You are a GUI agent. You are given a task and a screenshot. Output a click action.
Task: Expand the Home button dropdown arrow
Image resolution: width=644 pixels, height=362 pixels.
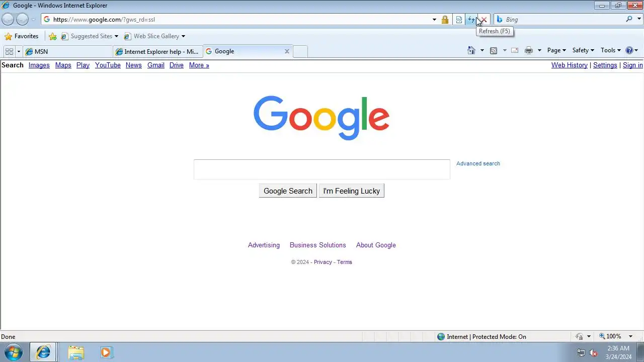(482, 50)
